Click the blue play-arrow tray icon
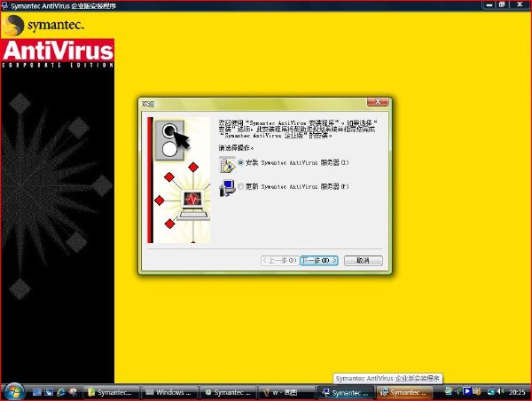Screen dimensions: 532x401 (467, 391)
